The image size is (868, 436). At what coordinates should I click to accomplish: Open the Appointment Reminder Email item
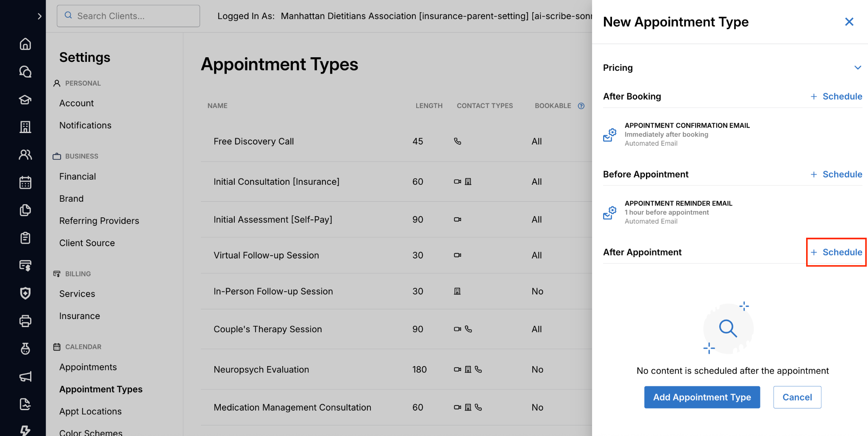pyautogui.click(x=733, y=212)
